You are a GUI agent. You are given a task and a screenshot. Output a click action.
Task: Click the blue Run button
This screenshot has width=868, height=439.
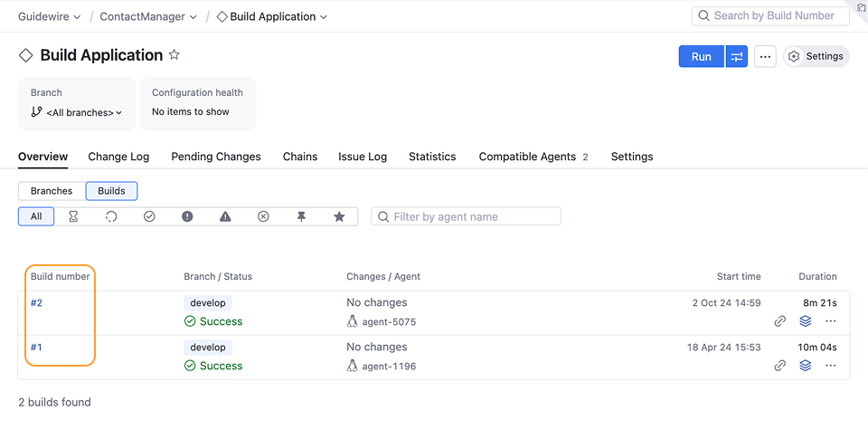pyautogui.click(x=702, y=56)
